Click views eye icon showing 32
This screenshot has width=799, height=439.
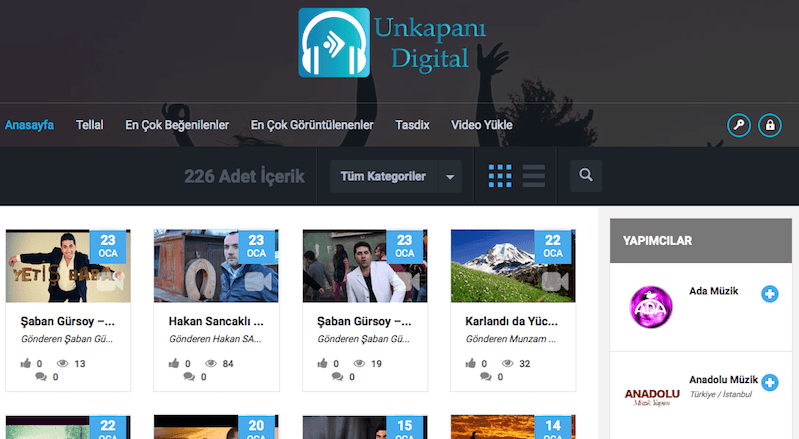click(x=508, y=364)
